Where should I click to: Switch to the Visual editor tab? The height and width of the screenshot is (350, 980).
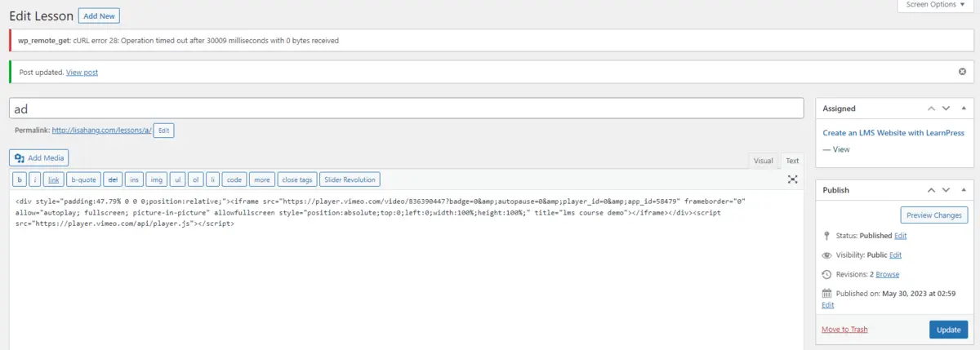coord(763,161)
